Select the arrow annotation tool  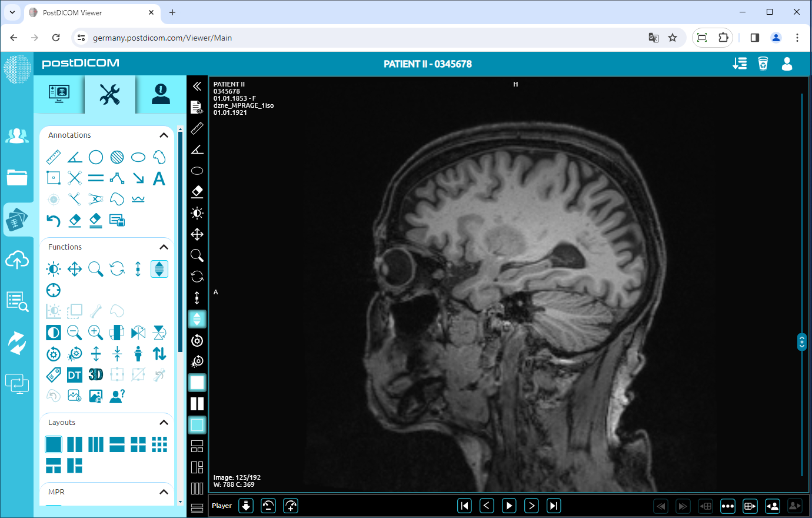(x=138, y=178)
